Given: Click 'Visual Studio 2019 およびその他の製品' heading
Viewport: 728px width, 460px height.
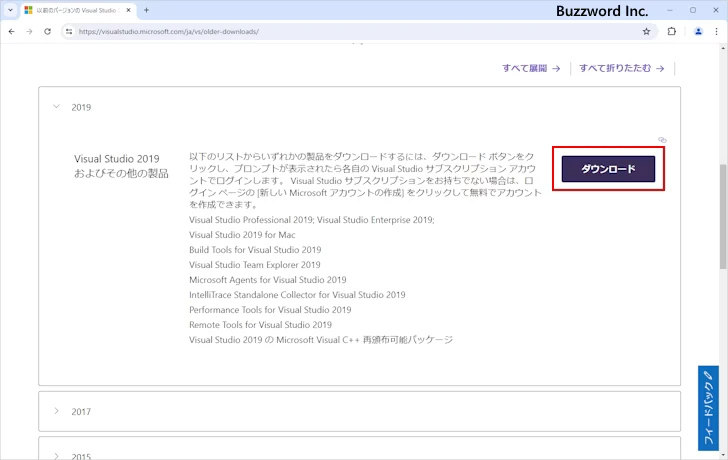Looking at the screenshot, I should click(121, 166).
